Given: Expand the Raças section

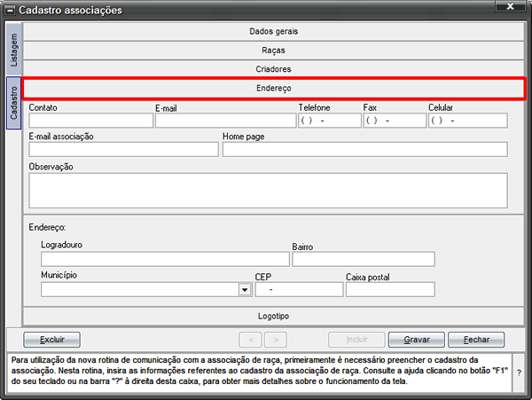Looking at the screenshot, I should [273, 51].
